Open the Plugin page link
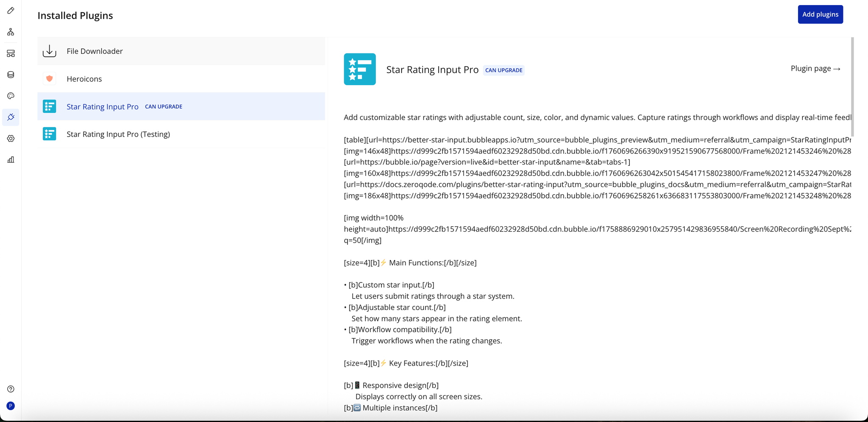 [x=815, y=68]
